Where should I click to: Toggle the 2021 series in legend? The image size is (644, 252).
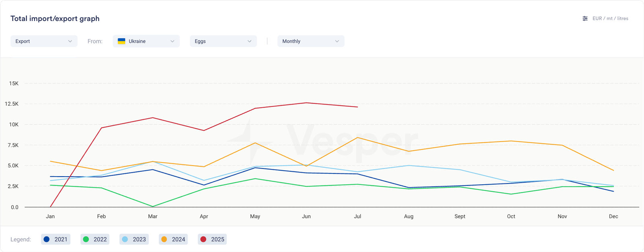click(x=56, y=239)
